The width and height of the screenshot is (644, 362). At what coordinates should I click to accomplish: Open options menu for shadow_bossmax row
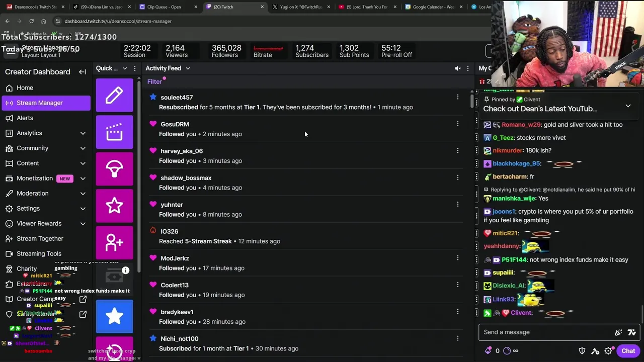pyautogui.click(x=457, y=177)
